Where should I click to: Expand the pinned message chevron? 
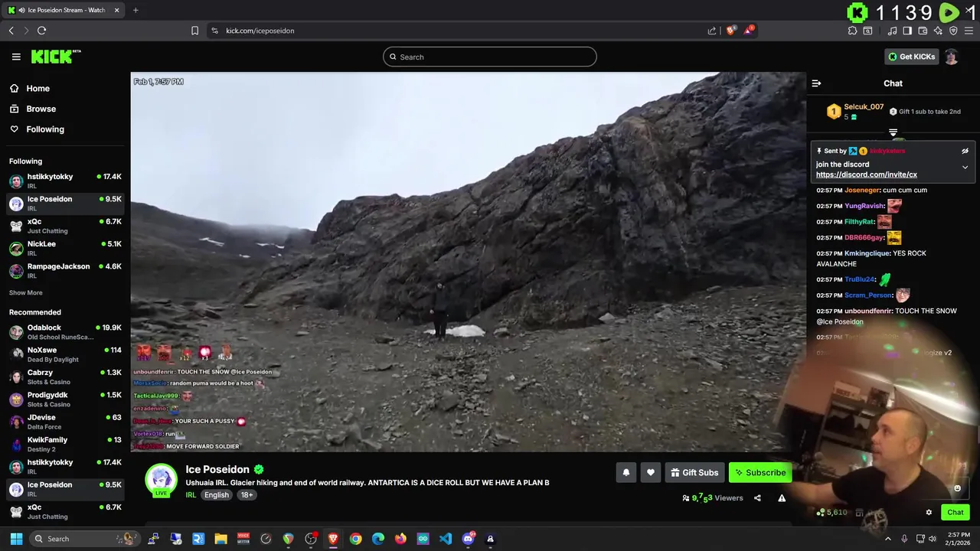point(965,167)
